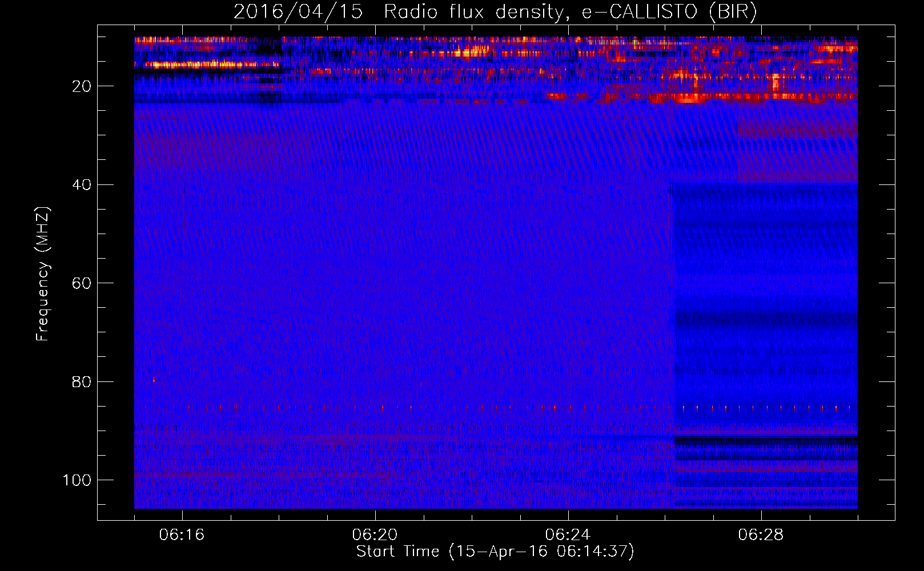The image size is (924, 571).
Task: Click the 20 frequency tick label
Action: coord(82,86)
